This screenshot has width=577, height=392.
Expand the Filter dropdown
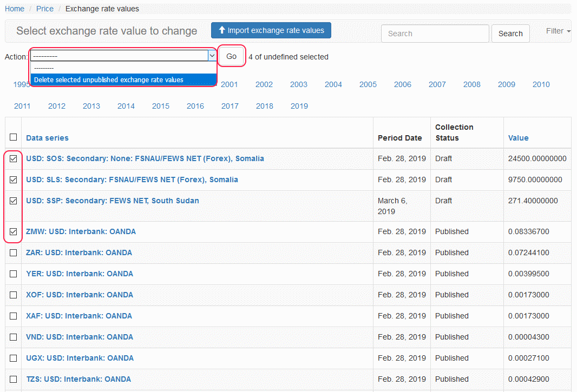point(558,31)
